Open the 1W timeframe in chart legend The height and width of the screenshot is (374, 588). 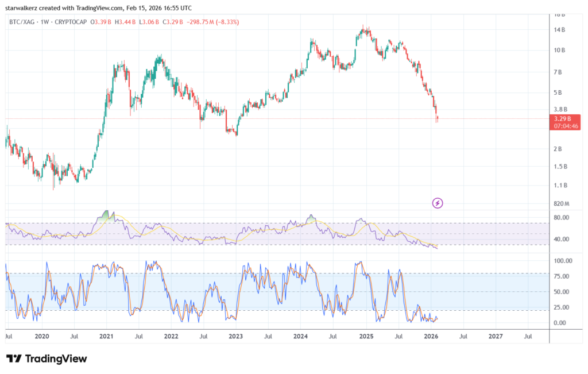[46, 22]
